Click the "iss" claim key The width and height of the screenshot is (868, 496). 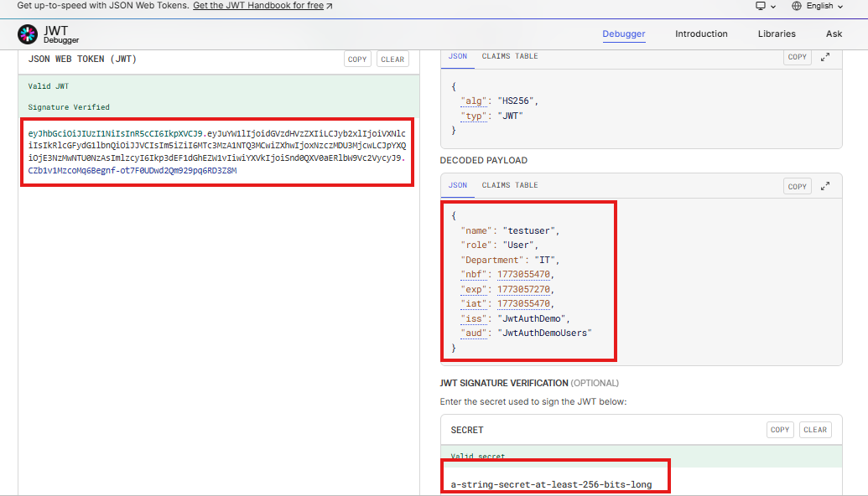pyautogui.click(x=474, y=318)
